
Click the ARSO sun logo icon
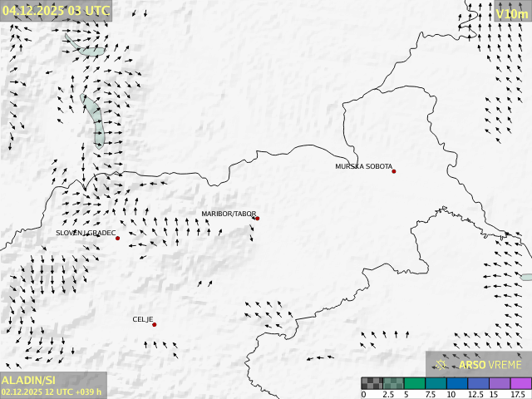click(x=441, y=364)
